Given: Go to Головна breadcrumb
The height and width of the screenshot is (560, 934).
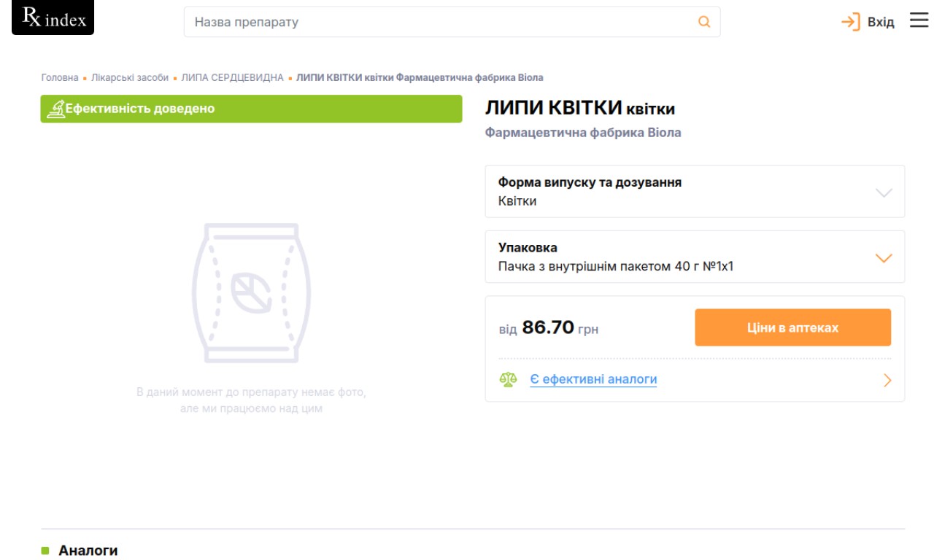Looking at the screenshot, I should tap(60, 78).
